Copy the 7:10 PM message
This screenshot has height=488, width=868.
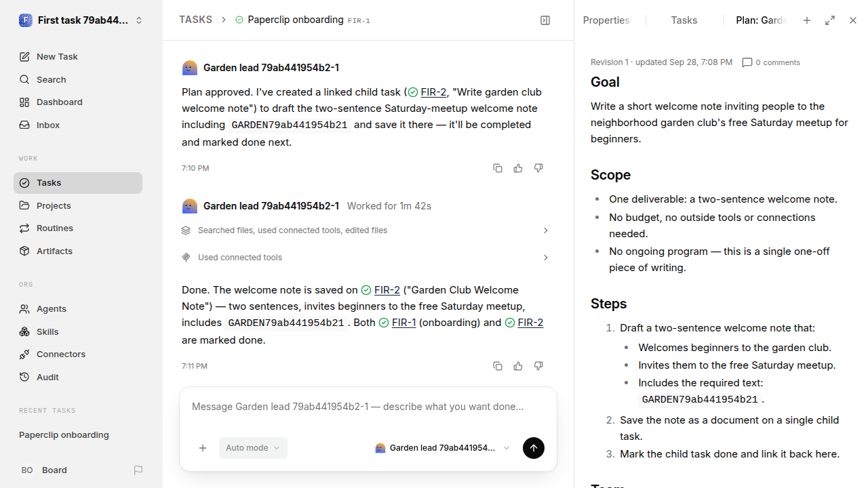click(x=498, y=168)
